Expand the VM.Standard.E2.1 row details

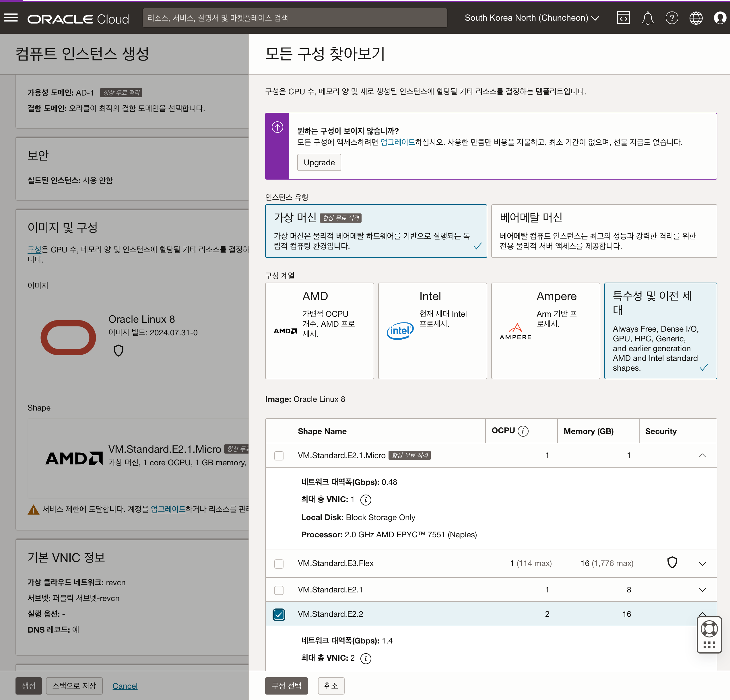point(702,590)
